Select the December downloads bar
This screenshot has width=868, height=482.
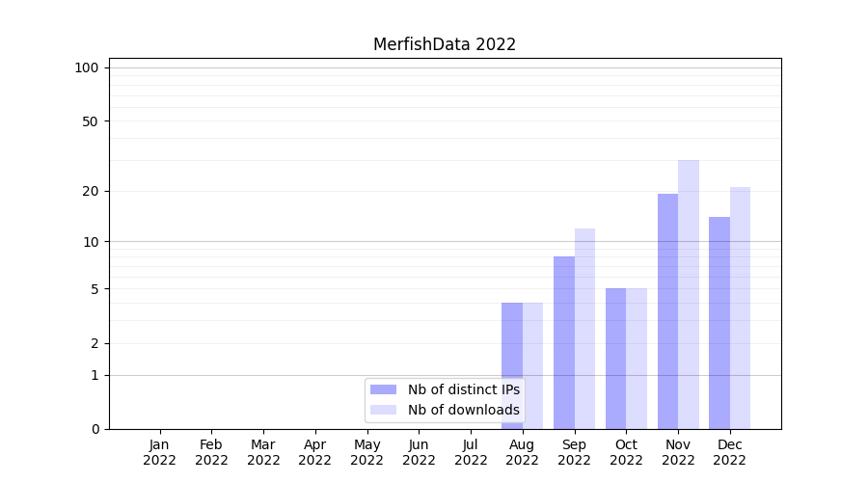[740, 308]
